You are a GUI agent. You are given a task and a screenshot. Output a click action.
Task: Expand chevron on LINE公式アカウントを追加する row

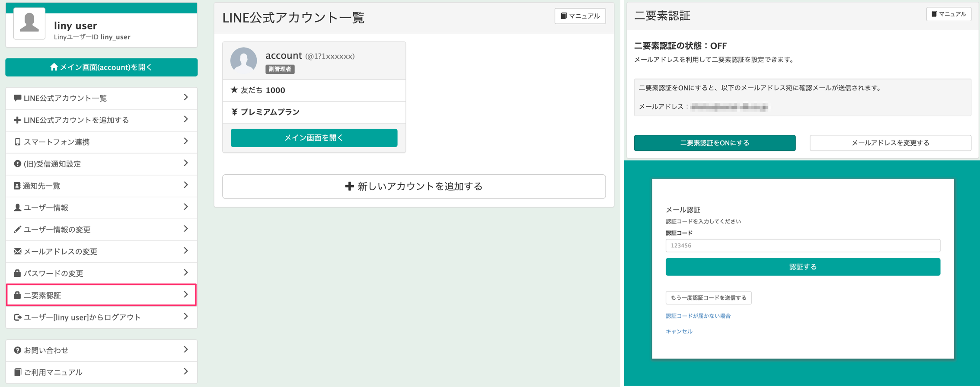(x=186, y=119)
